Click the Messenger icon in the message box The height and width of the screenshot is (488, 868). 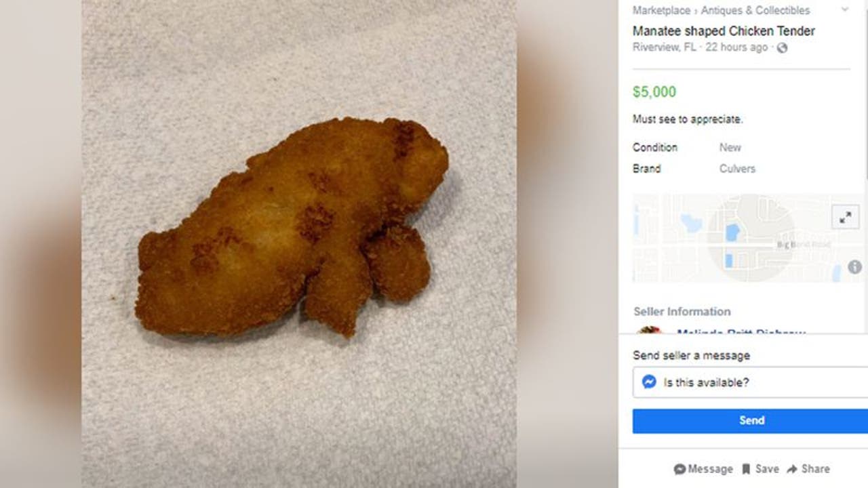(x=649, y=382)
